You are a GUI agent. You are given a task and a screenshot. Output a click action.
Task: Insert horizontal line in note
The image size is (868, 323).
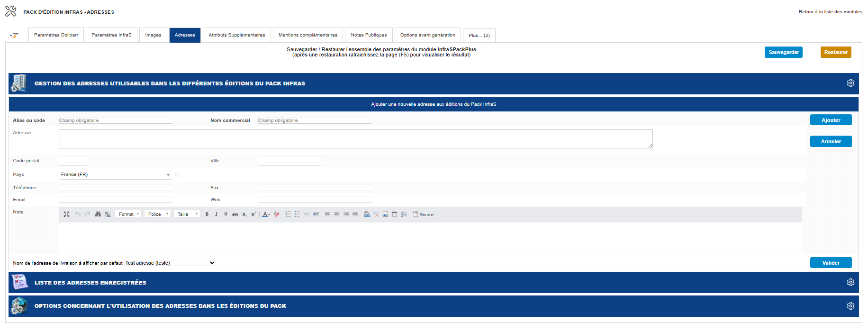pyautogui.click(x=404, y=214)
